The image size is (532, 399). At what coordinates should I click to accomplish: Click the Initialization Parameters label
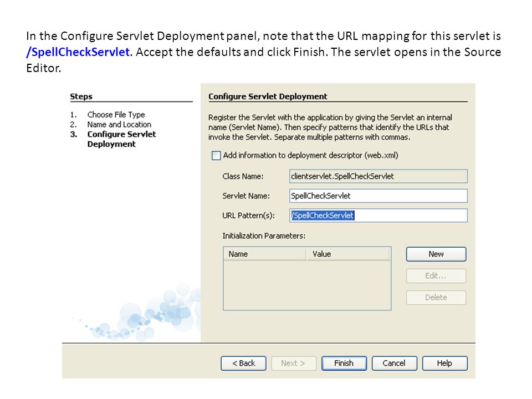pyautogui.click(x=264, y=236)
